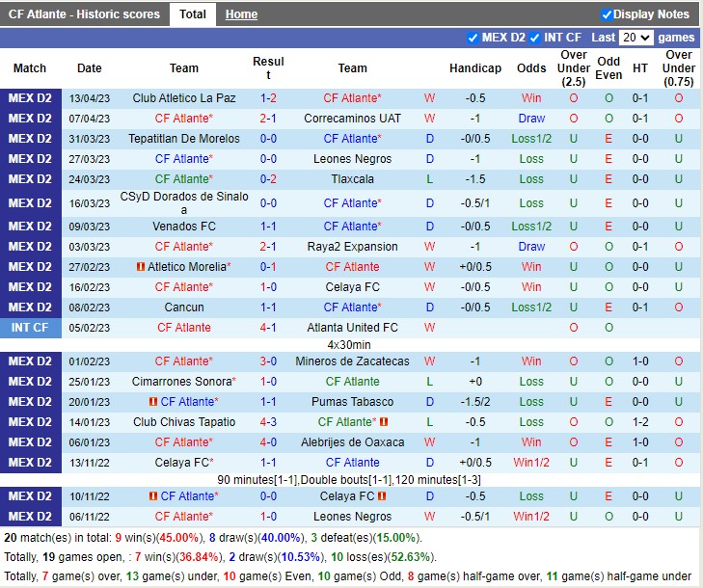
Task: Uncheck the INT CF league filter
Action: (534, 38)
